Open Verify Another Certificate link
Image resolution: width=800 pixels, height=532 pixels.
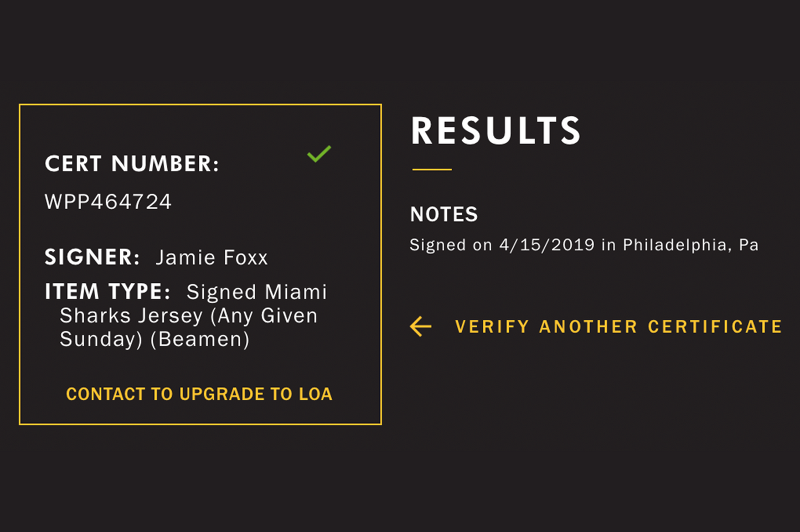618,327
